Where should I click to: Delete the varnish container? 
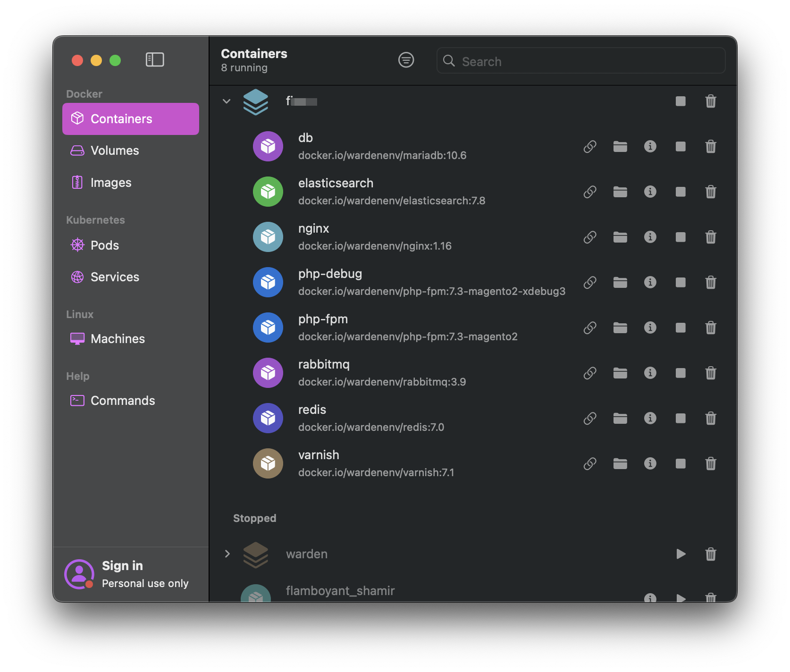[711, 463]
